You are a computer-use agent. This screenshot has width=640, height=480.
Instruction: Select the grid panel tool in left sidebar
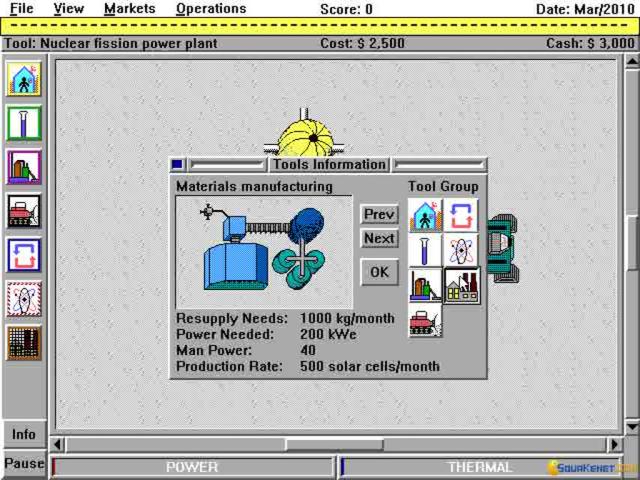coord(24,343)
